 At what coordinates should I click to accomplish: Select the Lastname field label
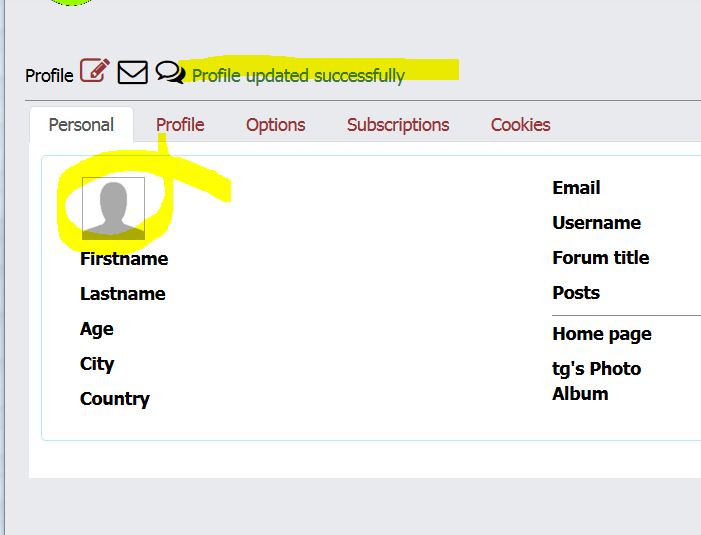pyautogui.click(x=123, y=294)
